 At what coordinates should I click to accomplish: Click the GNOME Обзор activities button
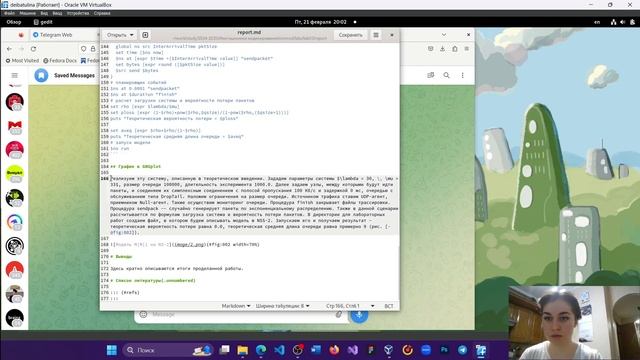[x=14, y=22]
